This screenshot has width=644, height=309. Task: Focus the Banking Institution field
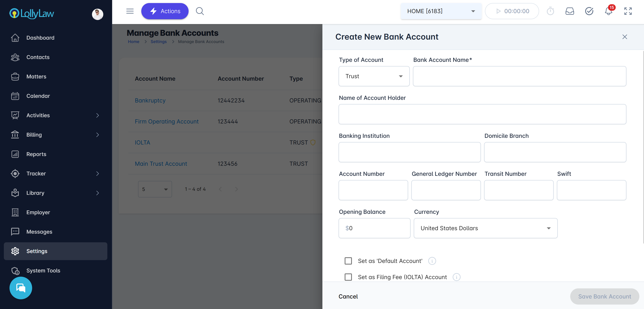click(410, 152)
